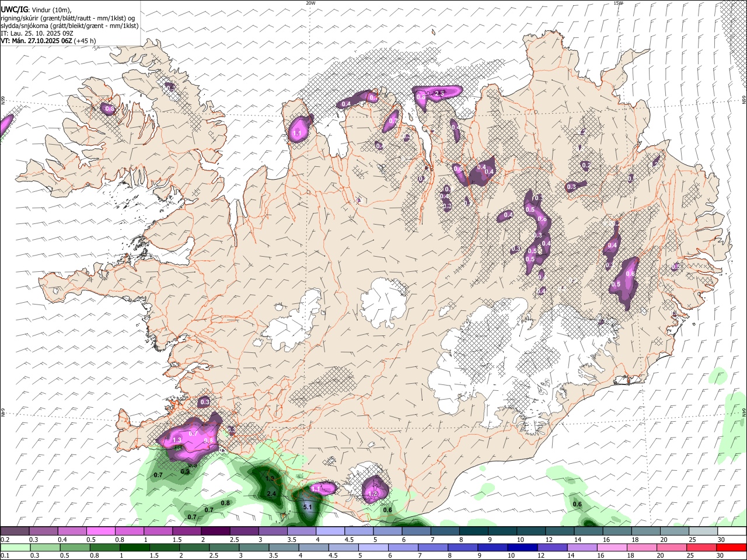
Task: Click navy blue swatch after 10 in bottom legend
Action: coord(521,547)
